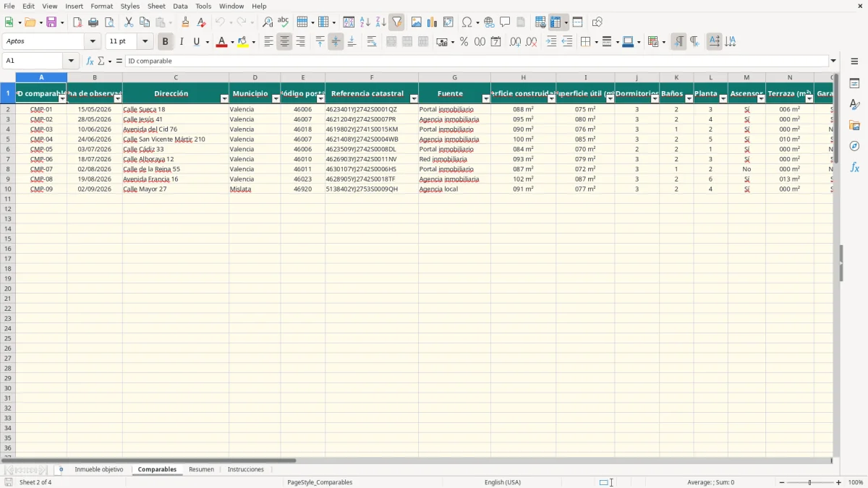868x488 pixels.
Task: Click the Sort descending icon
Action: pyautogui.click(x=380, y=22)
